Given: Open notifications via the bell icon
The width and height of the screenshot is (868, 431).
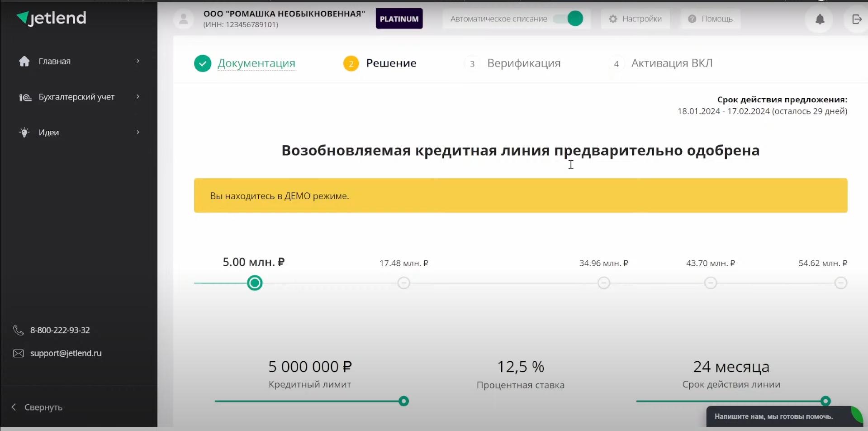Looking at the screenshot, I should 820,19.
